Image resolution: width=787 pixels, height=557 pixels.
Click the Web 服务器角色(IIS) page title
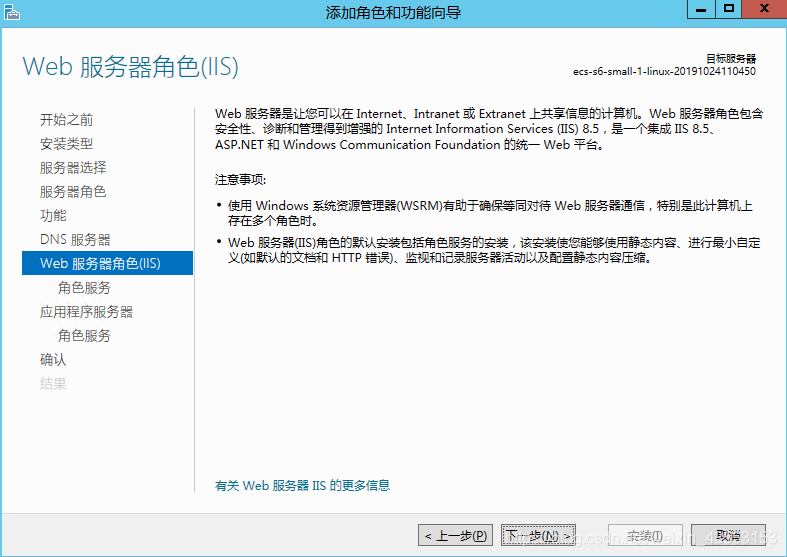(x=130, y=67)
